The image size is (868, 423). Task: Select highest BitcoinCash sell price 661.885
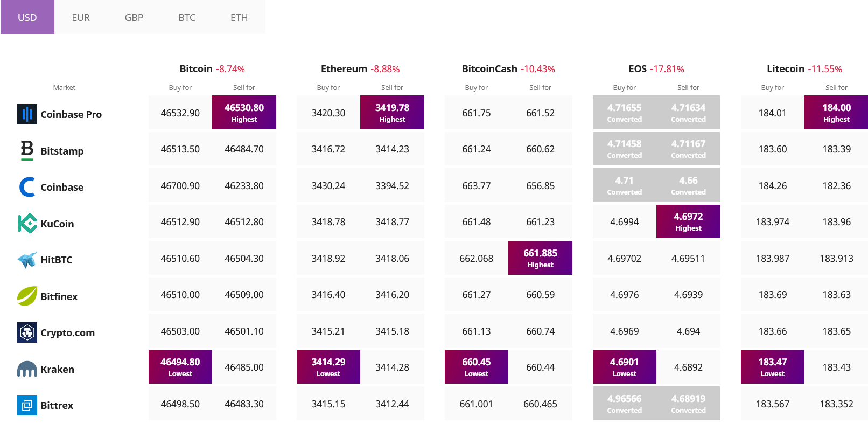click(x=540, y=258)
